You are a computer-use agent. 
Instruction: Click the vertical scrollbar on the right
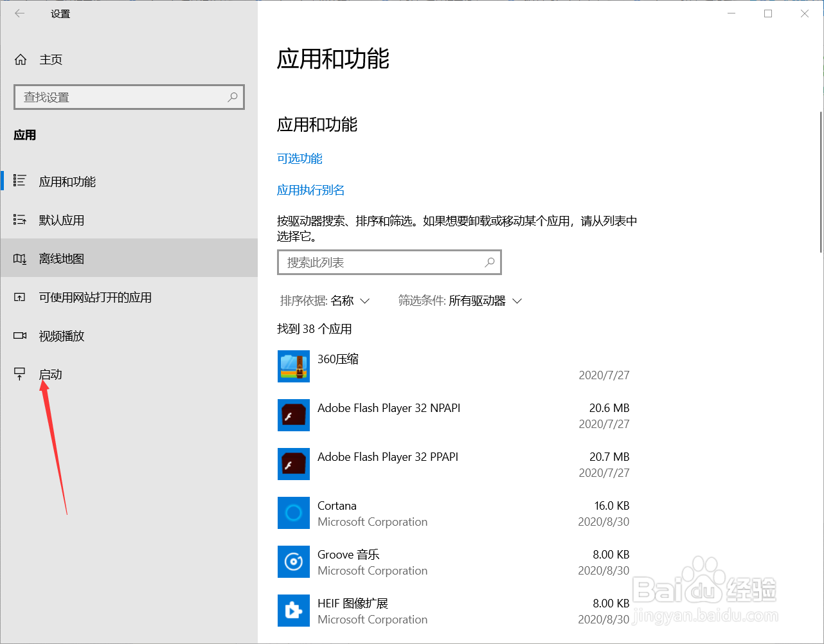tap(821, 182)
